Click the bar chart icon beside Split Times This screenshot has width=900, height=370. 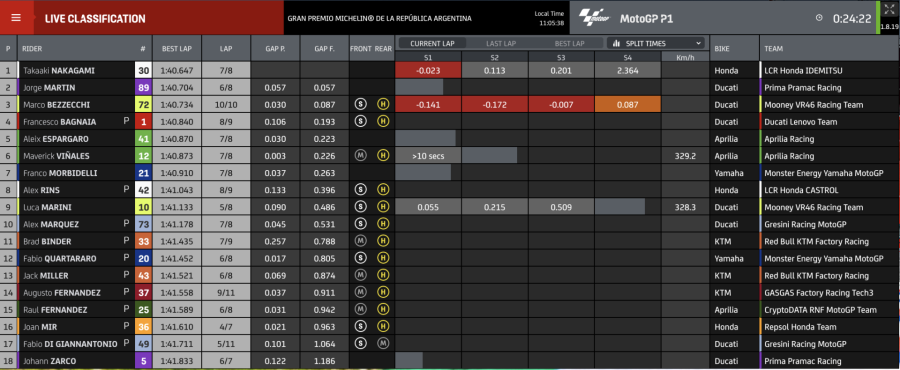coord(617,43)
